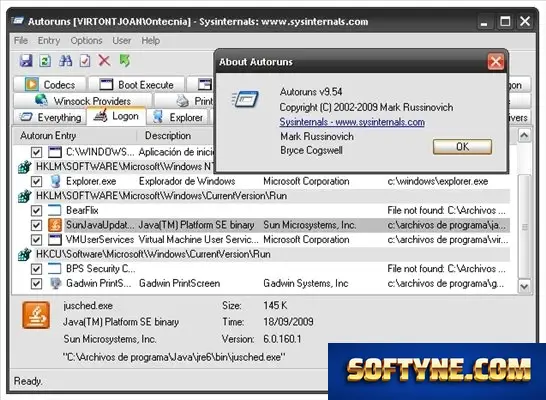This screenshot has width=546, height=400.
Task: Click the Properties toolbar icon
Action: click(x=85, y=61)
